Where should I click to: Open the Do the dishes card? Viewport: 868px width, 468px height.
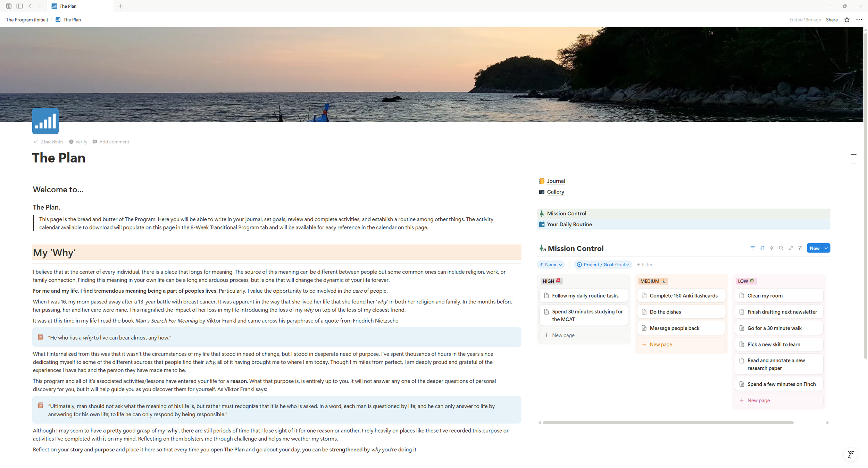(x=665, y=312)
